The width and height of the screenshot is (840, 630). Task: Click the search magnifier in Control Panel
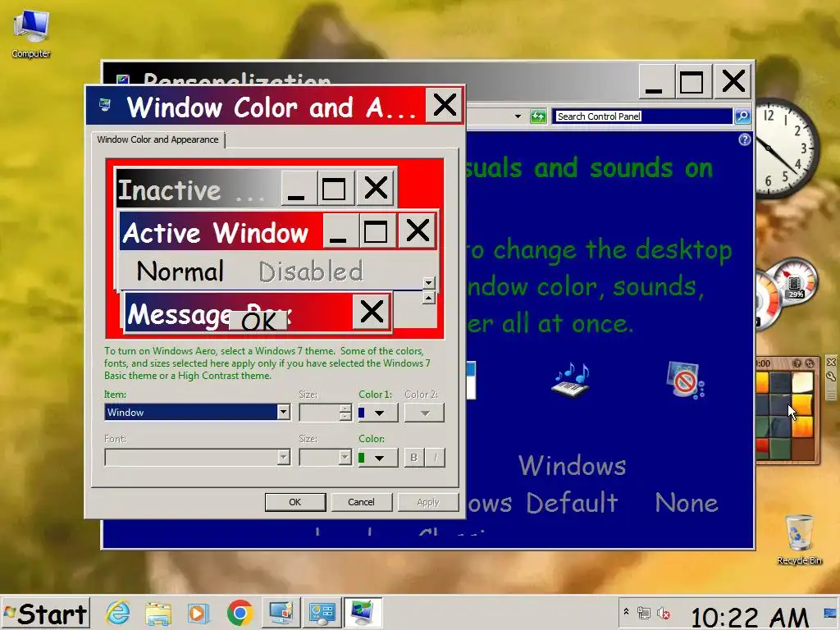pos(742,116)
